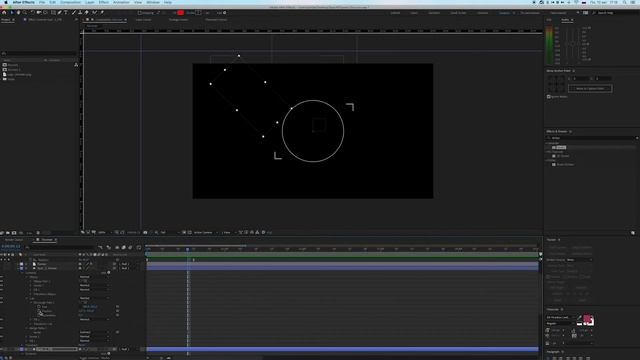Expand the Ellipse Path 1 group
The width and height of the screenshot is (640, 360).
pyautogui.click(x=31, y=281)
